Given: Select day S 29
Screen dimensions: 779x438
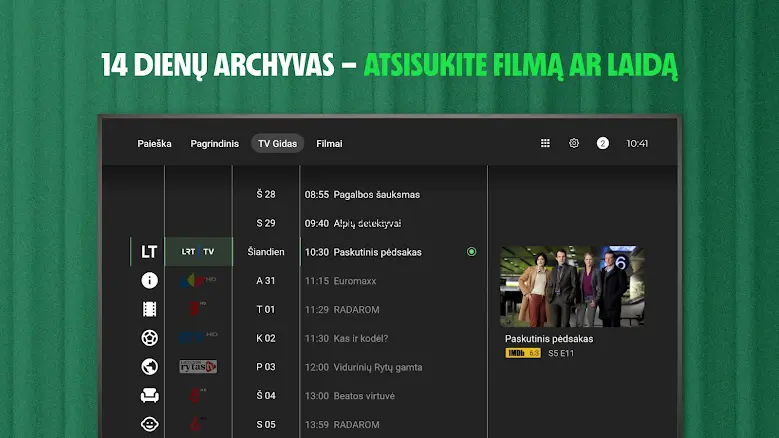Looking at the screenshot, I should pos(266,223).
